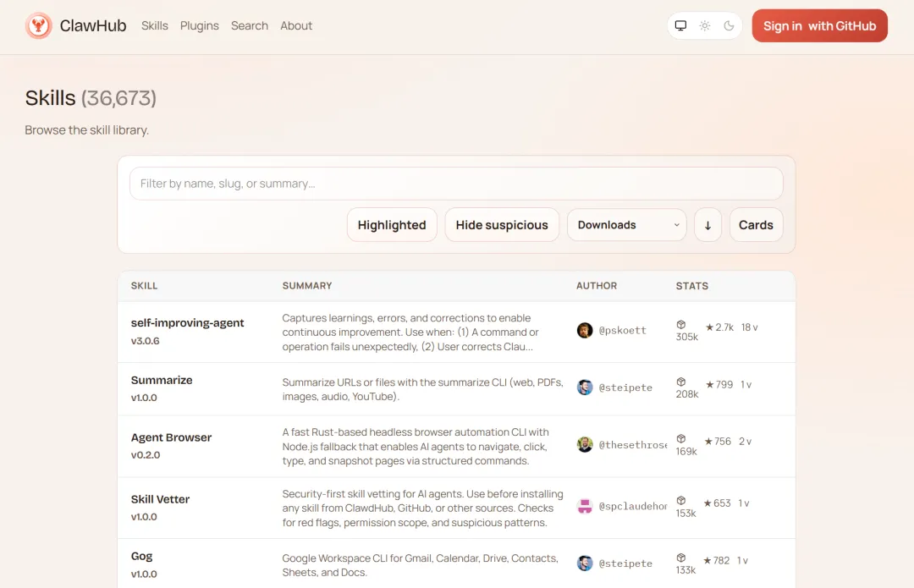Click the STATS column header
The width and height of the screenshot is (914, 588).
click(692, 286)
